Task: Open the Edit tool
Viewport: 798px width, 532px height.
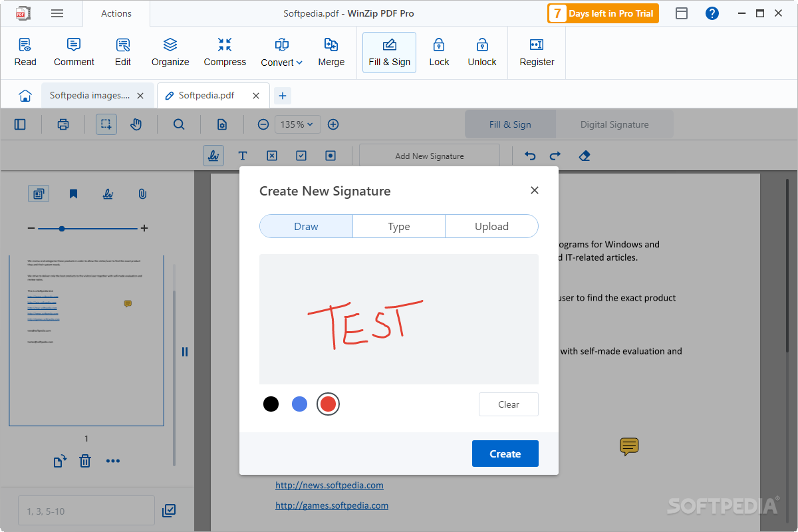Action: tap(123, 53)
